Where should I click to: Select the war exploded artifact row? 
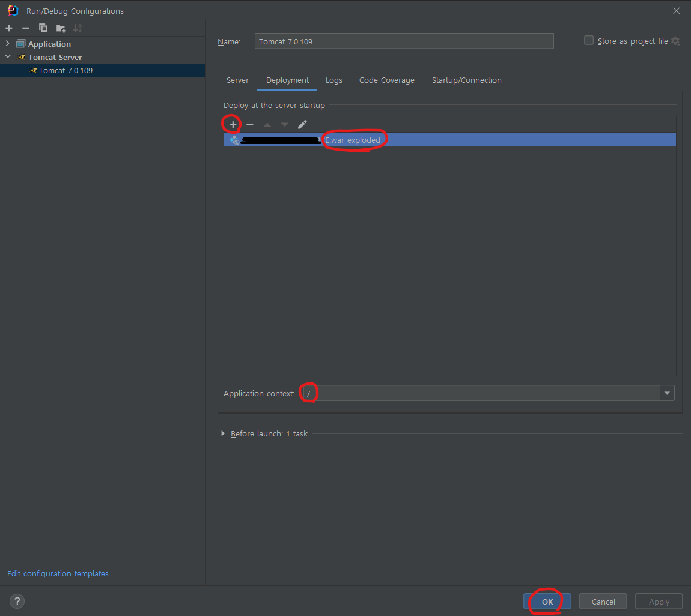coord(450,140)
